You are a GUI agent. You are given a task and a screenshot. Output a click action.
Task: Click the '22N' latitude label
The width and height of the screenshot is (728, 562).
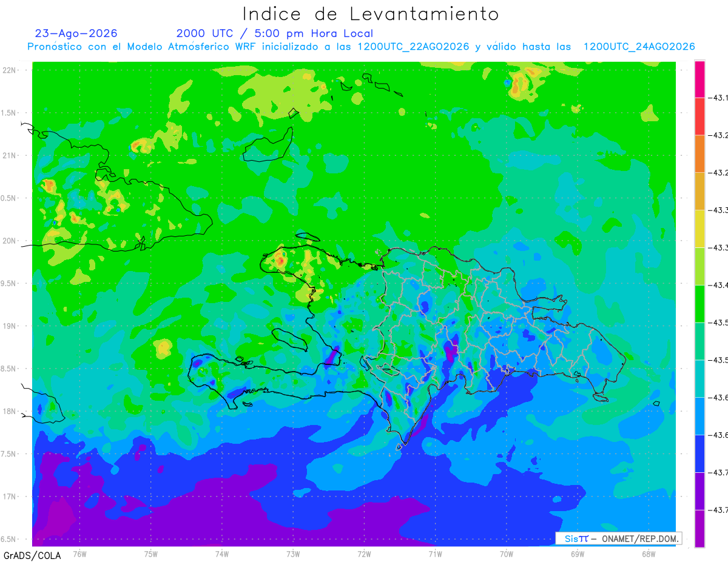tap(9, 70)
